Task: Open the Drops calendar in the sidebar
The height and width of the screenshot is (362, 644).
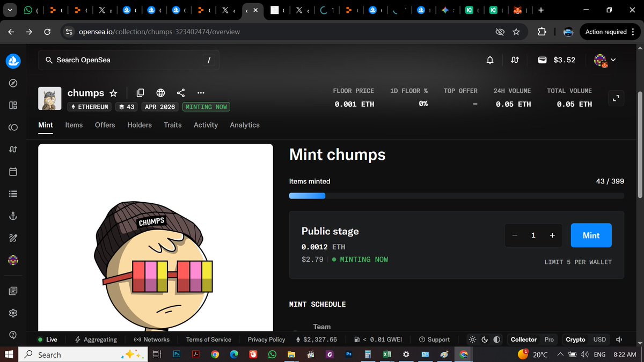Action: tap(13, 171)
